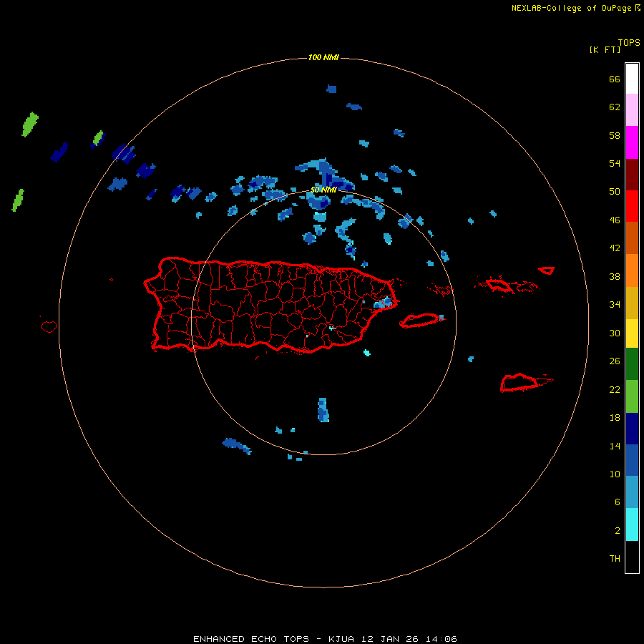Click the legend value 54

click(x=615, y=163)
